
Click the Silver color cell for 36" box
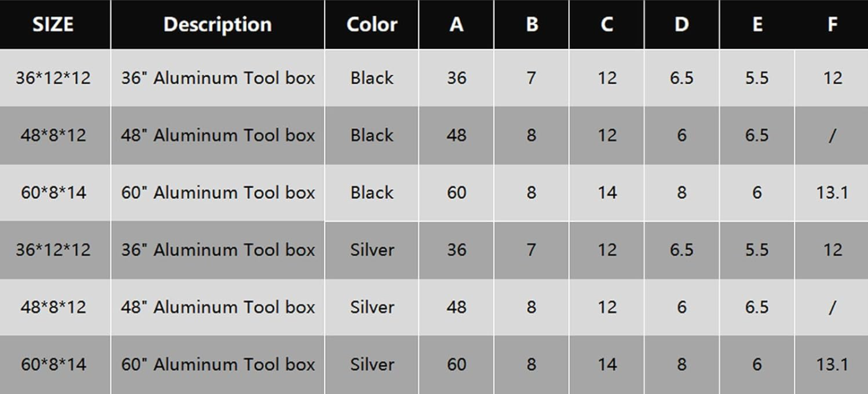point(372,250)
